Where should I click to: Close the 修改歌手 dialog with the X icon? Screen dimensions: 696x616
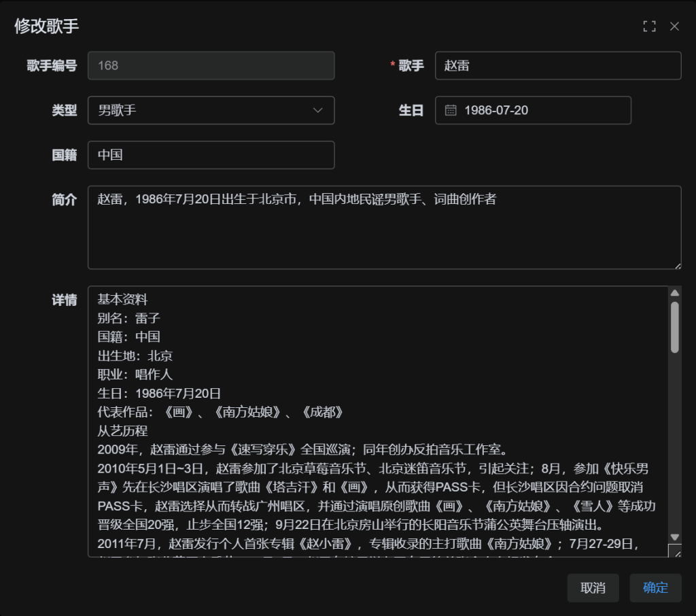(674, 27)
